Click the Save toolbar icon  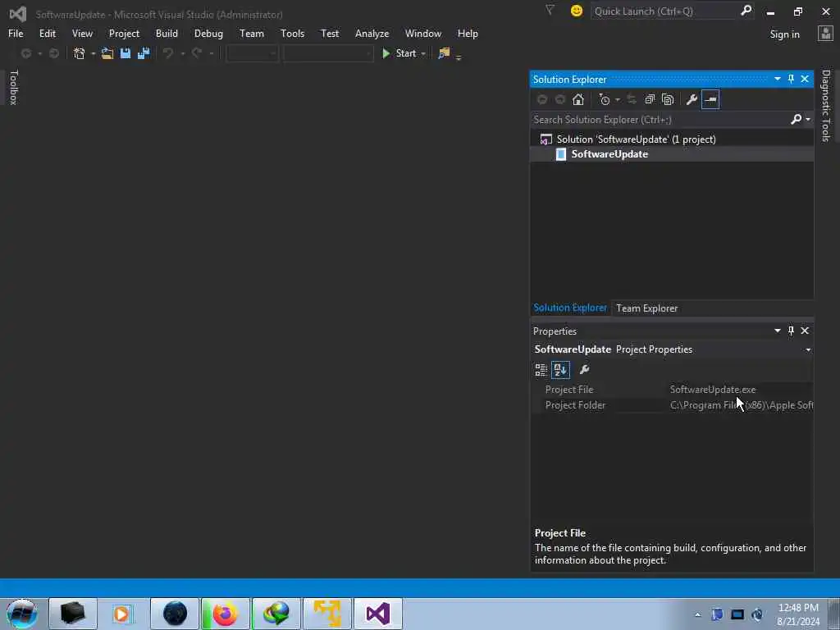(126, 53)
